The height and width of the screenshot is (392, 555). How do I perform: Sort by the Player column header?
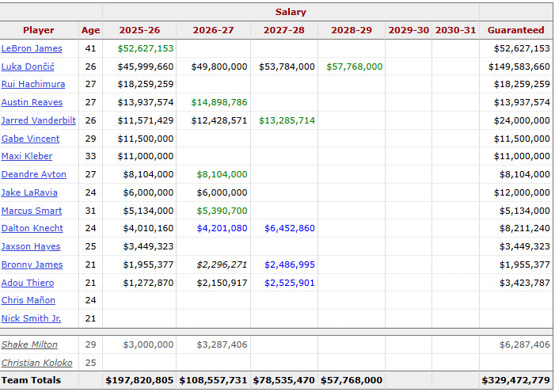coord(39,30)
